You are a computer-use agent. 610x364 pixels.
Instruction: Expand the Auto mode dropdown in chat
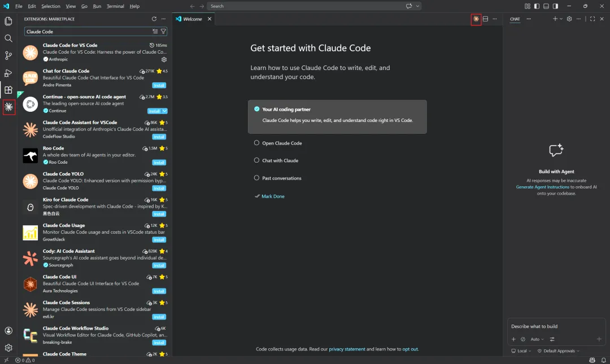click(x=537, y=339)
